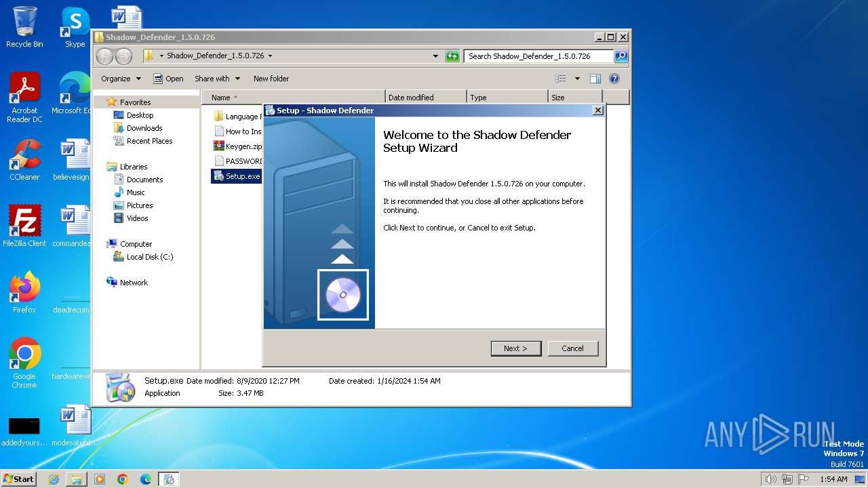The height and width of the screenshot is (488, 868).
Task: Select Downloads under Favorites
Action: pos(144,128)
